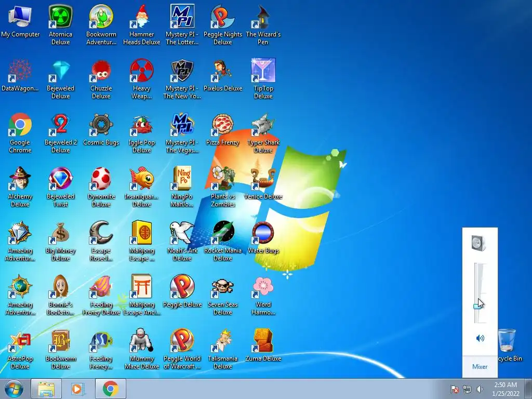Open My Computer desktop icon
This screenshot has width=532, height=399.
tap(20, 21)
